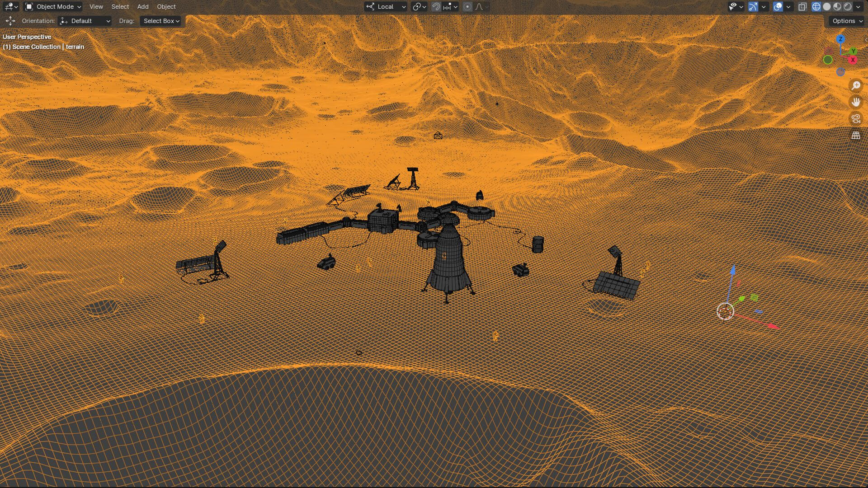Viewport: 868px width, 488px height.
Task: Toggle show overlays button
Action: point(778,7)
